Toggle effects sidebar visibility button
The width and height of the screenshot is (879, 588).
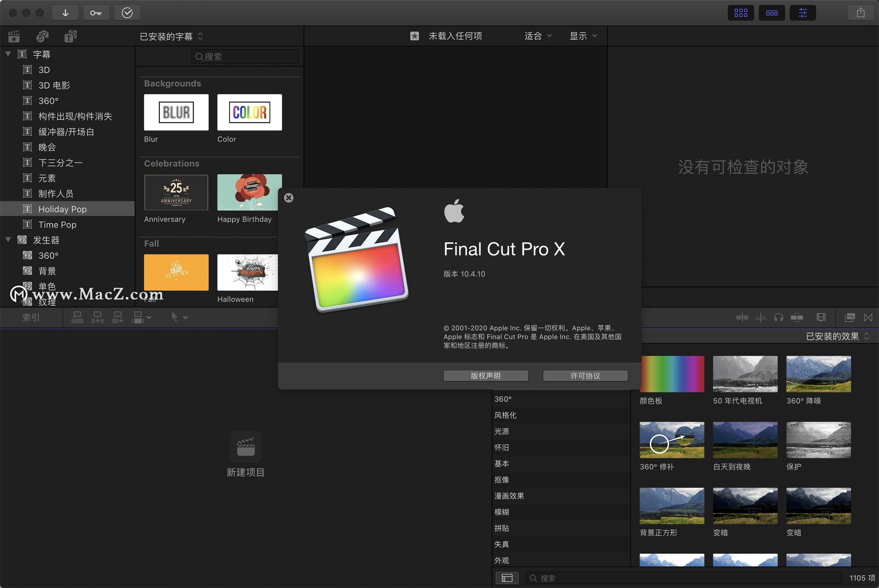507,578
